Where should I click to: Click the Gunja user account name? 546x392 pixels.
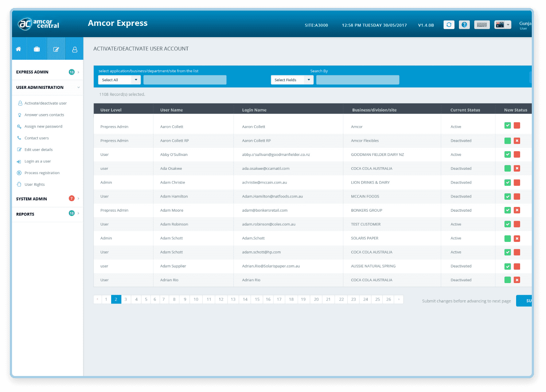pyautogui.click(x=525, y=23)
